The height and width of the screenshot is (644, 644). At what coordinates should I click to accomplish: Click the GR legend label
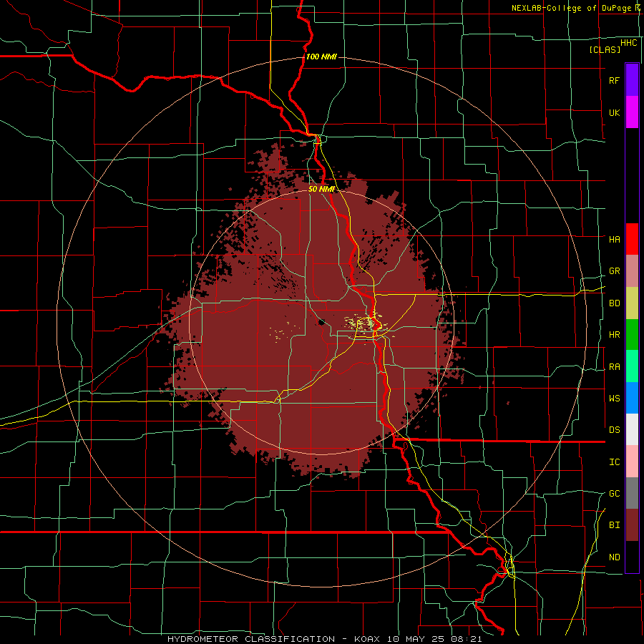[x=614, y=271]
